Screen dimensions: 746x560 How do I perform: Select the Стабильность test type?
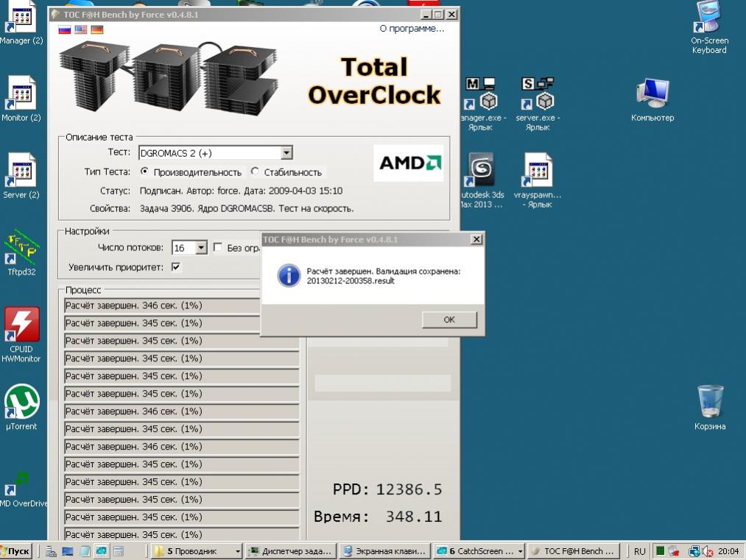click(255, 171)
